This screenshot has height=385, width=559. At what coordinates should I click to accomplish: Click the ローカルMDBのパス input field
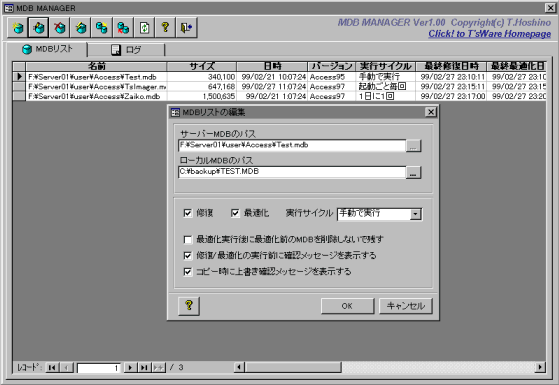292,172
